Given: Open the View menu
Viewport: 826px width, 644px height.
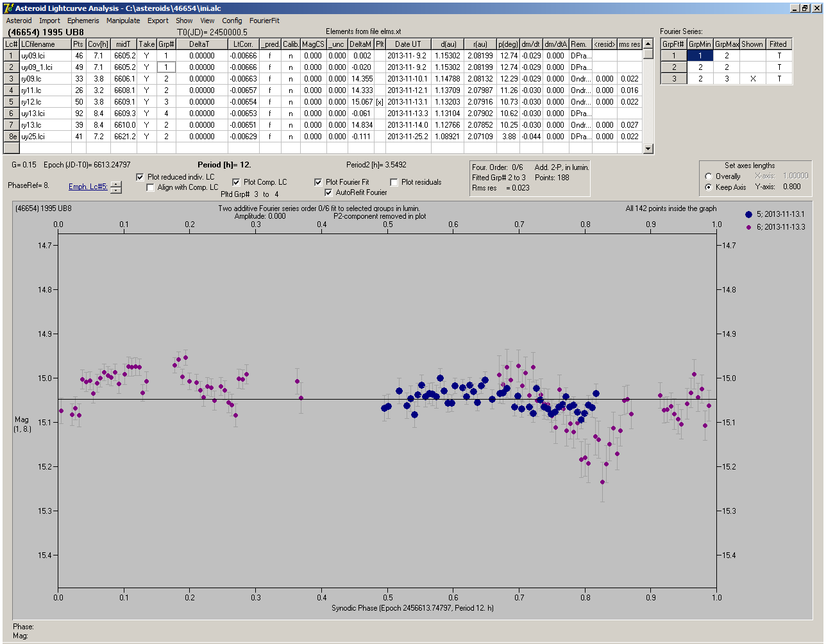Looking at the screenshot, I should tap(207, 21).
